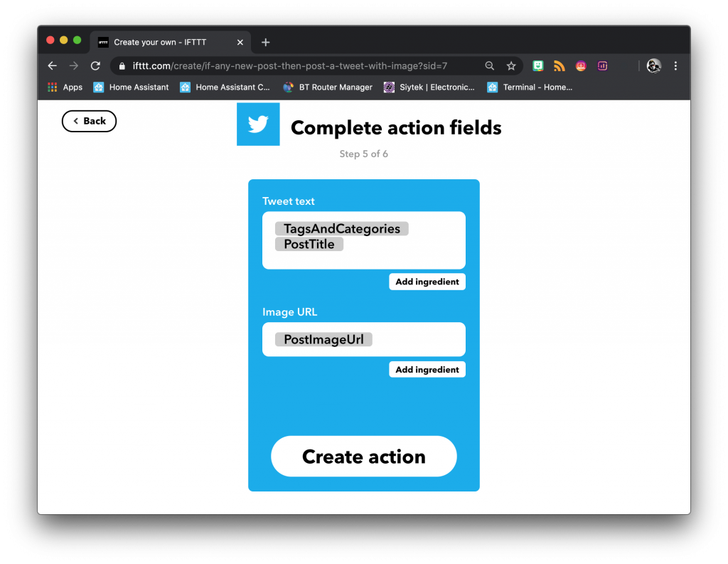The height and width of the screenshot is (564, 728).
Task: Open the Terminal - Home... bookmark
Action: [x=530, y=87]
